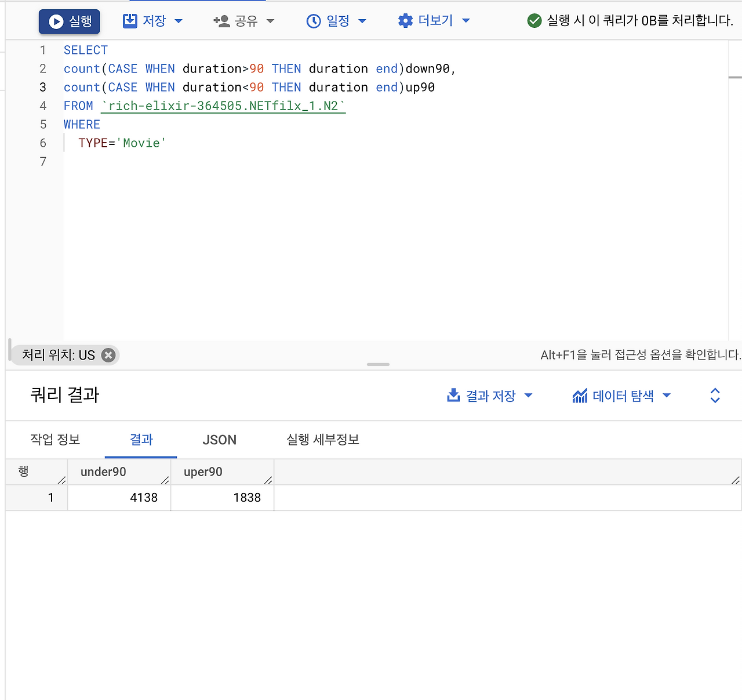This screenshot has height=700, width=742.
Task: Remove the 처리 위치: US chip
Action: pos(108,355)
